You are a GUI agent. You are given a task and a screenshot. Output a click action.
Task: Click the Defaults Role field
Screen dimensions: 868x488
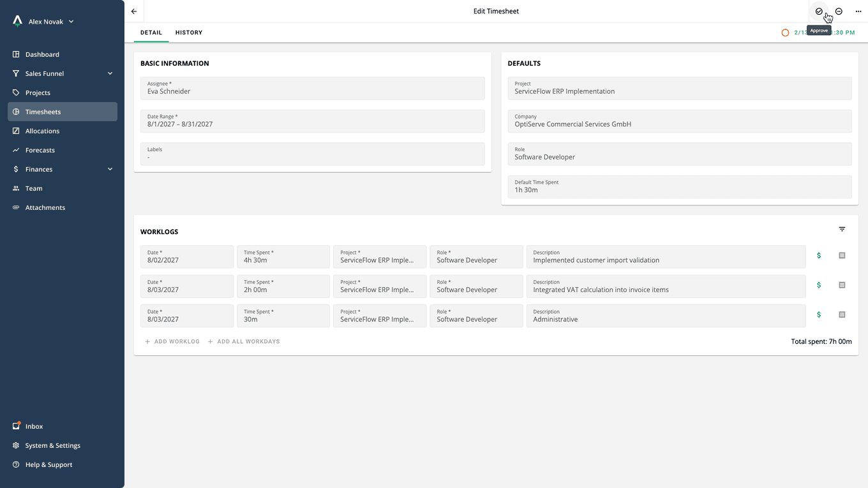point(680,154)
